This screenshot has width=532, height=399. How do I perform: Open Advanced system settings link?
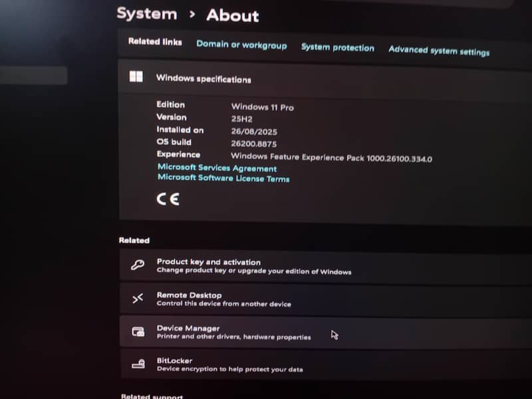click(439, 51)
